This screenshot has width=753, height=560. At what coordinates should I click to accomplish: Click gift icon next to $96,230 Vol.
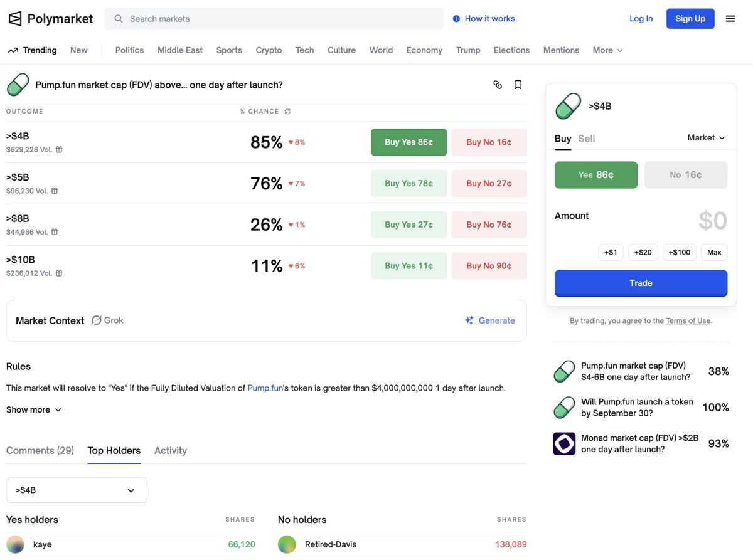pos(55,191)
